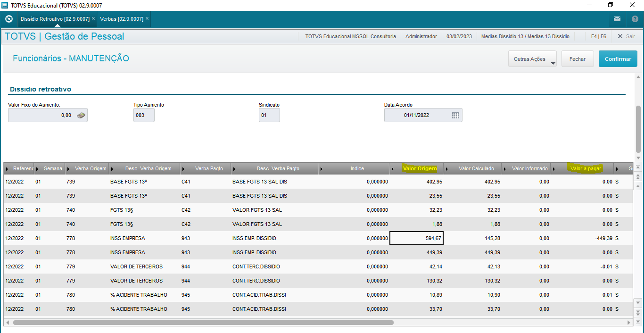Click the grid horizontal scrollbar right arrow

pos(629,323)
